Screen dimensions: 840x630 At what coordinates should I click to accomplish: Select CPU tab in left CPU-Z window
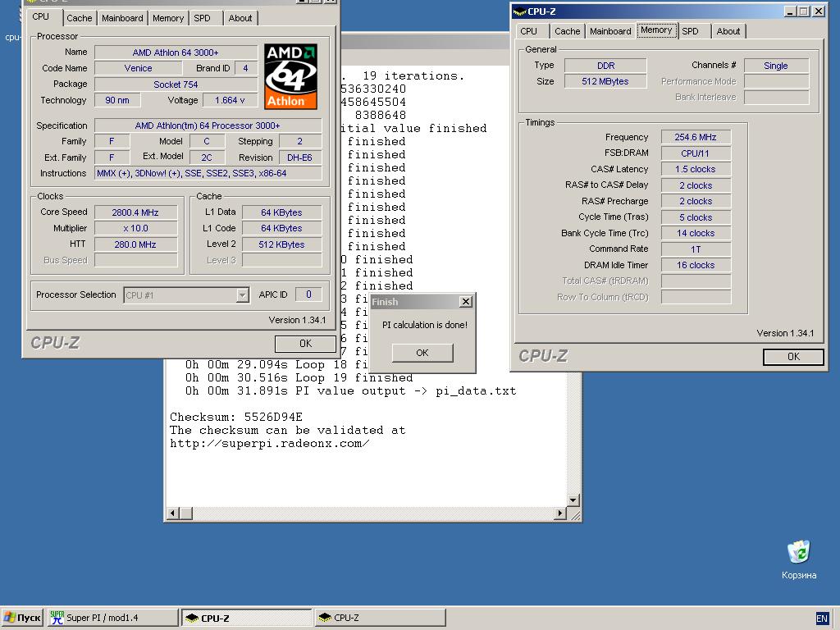(41, 16)
